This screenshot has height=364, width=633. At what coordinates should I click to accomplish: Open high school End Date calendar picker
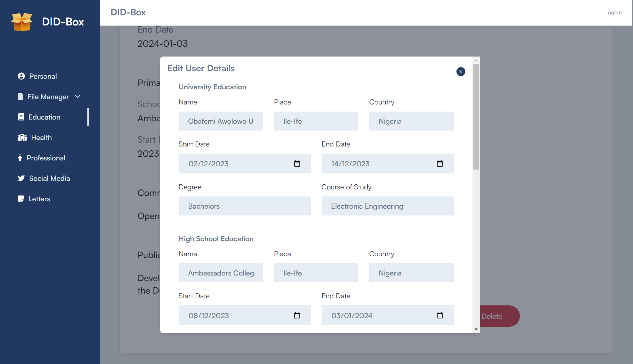tap(440, 315)
